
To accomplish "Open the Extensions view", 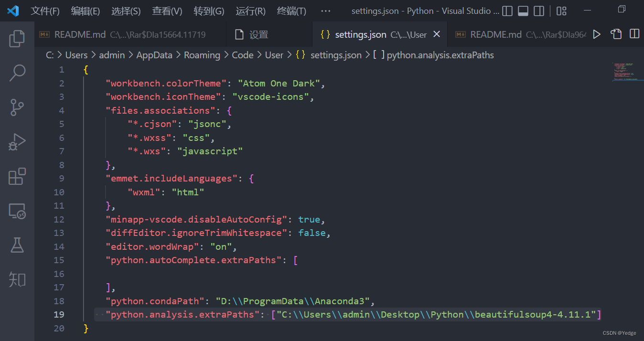I will [17, 176].
